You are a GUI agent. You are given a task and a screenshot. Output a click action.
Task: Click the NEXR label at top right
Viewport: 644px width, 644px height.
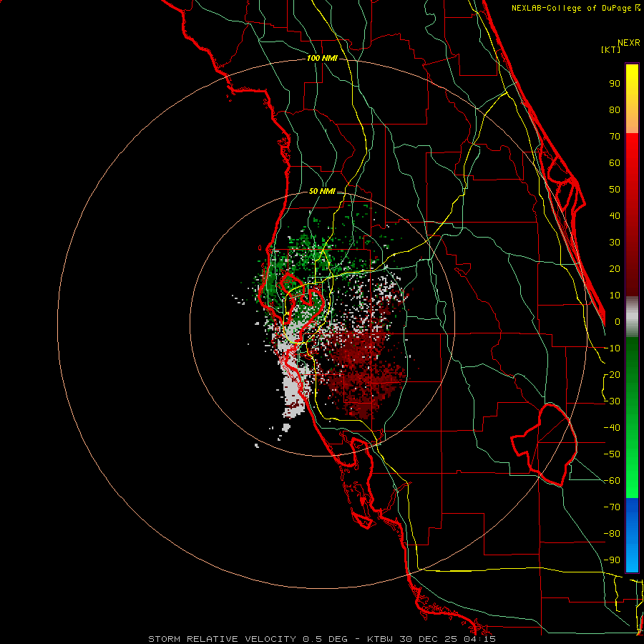tap(629, 43)
